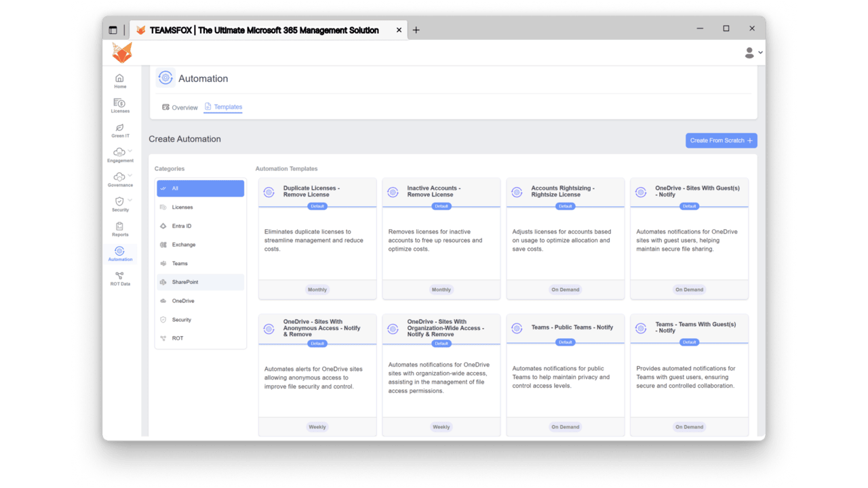Click Weekly badge on Anonymous Access card
Viewport: 868px width, 488px height.
(x=317, y=427)
